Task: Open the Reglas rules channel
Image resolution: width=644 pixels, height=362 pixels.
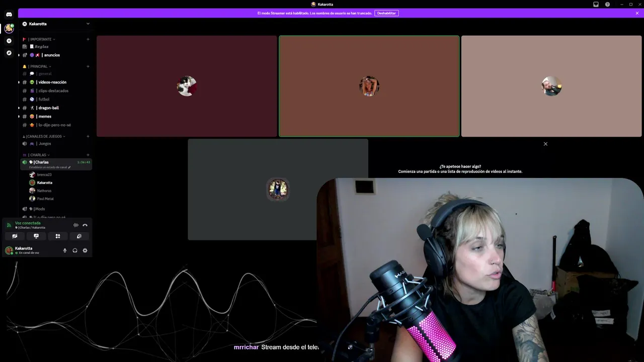Action: pos(56,47)
